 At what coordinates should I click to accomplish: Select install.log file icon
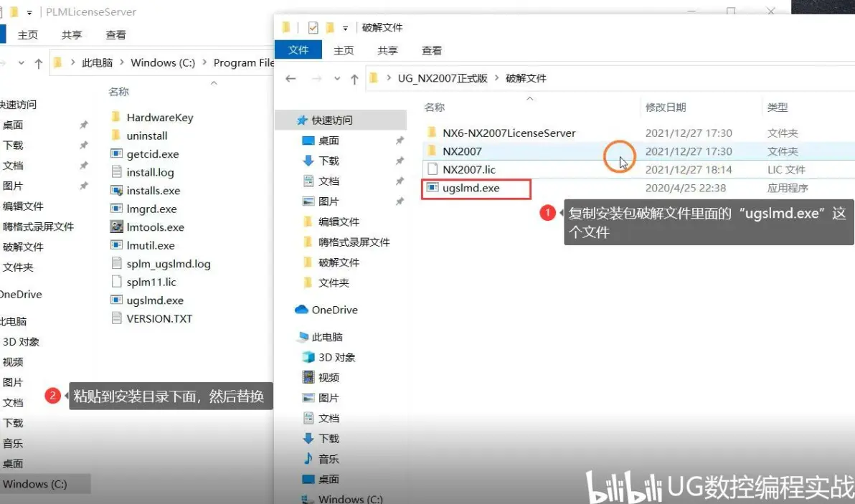pyautogui.click(x=116, y=172)
